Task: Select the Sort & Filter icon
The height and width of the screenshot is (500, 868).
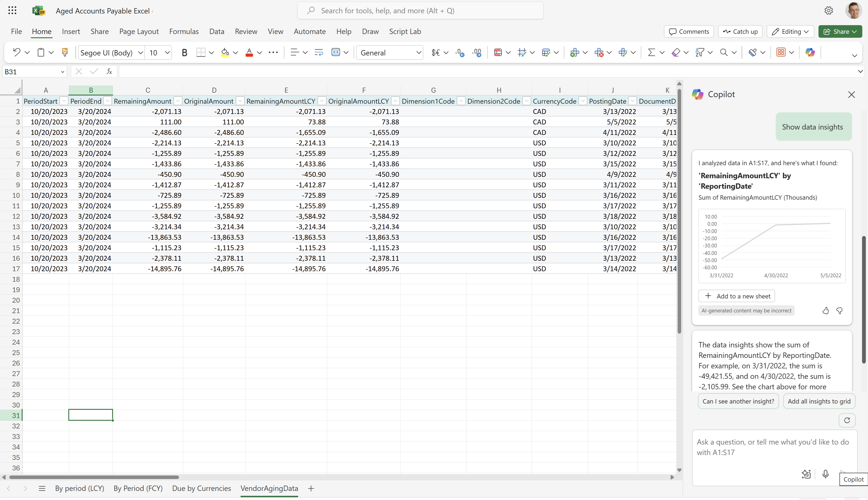Action: (699, 52)
